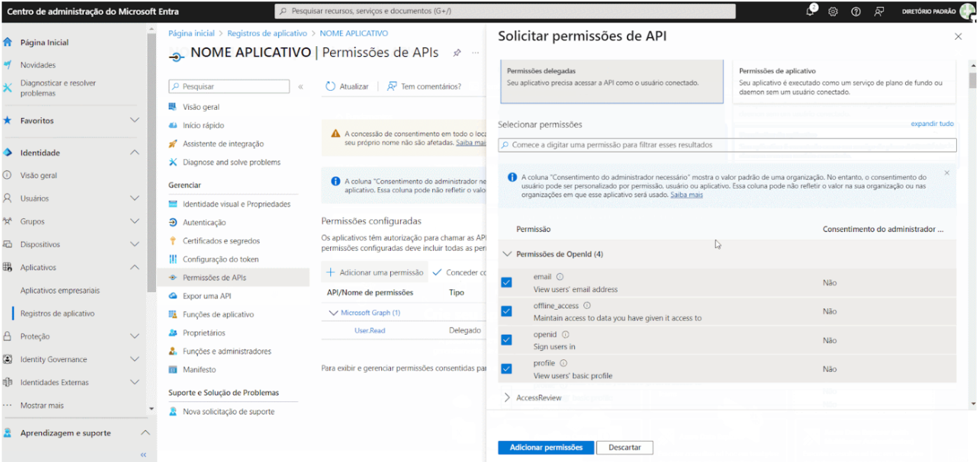Select the Permissões de aplicativo card
This screenshot has width=980, height=462.
tap(844, 81)
